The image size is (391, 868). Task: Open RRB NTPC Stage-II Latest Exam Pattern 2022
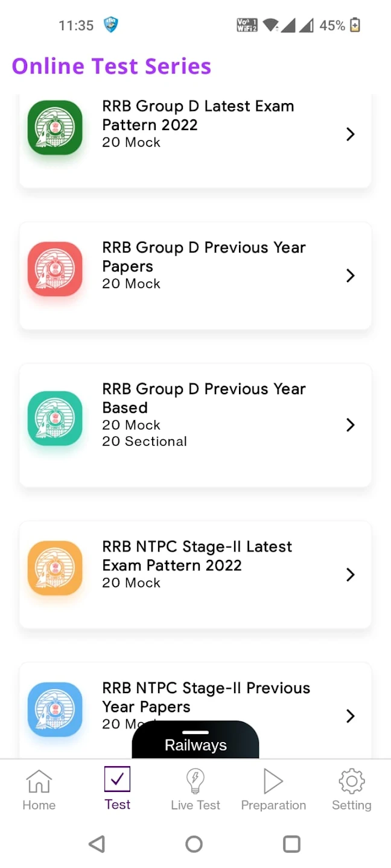tap(195, 574)
